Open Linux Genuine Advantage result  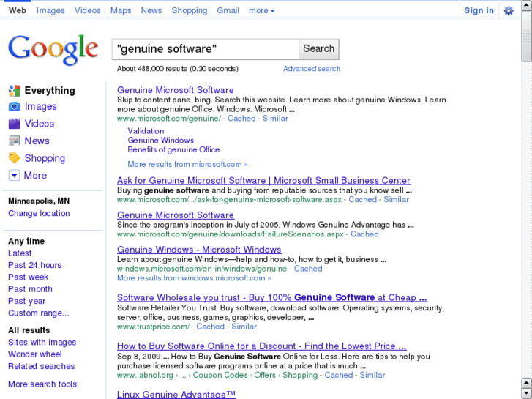pyautogui.click(x=176, y=395)
